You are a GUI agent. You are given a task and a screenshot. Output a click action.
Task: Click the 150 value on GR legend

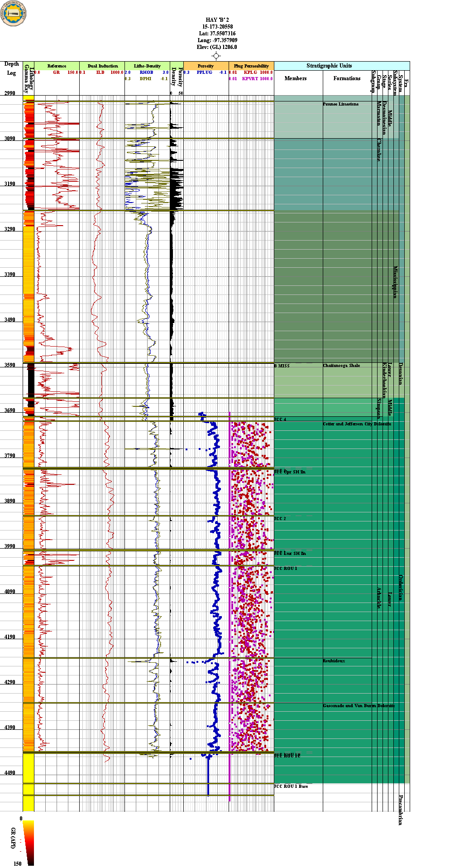tap(17, 863)
